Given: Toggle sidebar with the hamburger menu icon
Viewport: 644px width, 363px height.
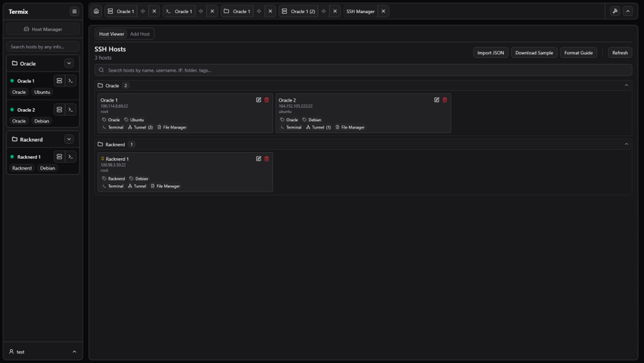Looking at the screenshot, I should coord(74,11).
